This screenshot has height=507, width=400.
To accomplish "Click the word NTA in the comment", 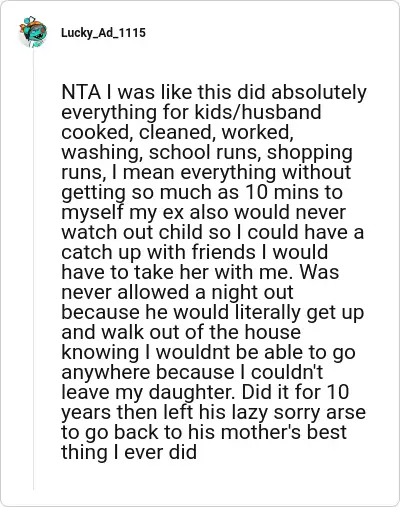I will tap(81, 92).
